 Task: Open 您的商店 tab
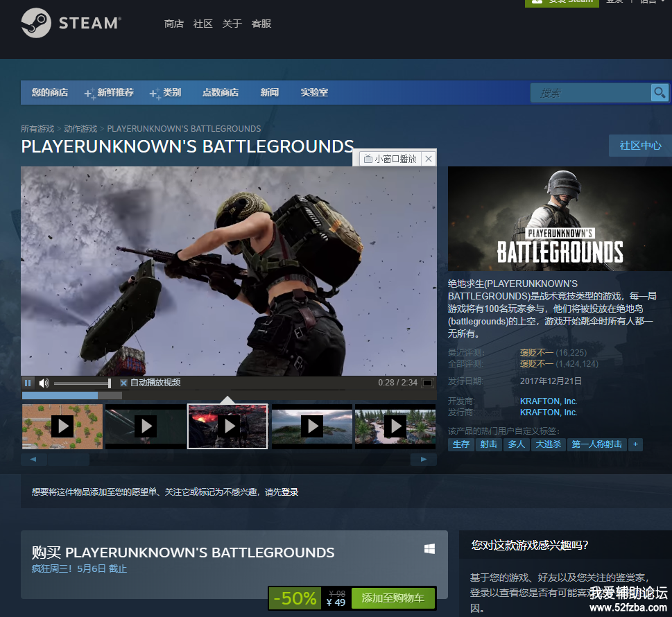click(x=50, y=93)
